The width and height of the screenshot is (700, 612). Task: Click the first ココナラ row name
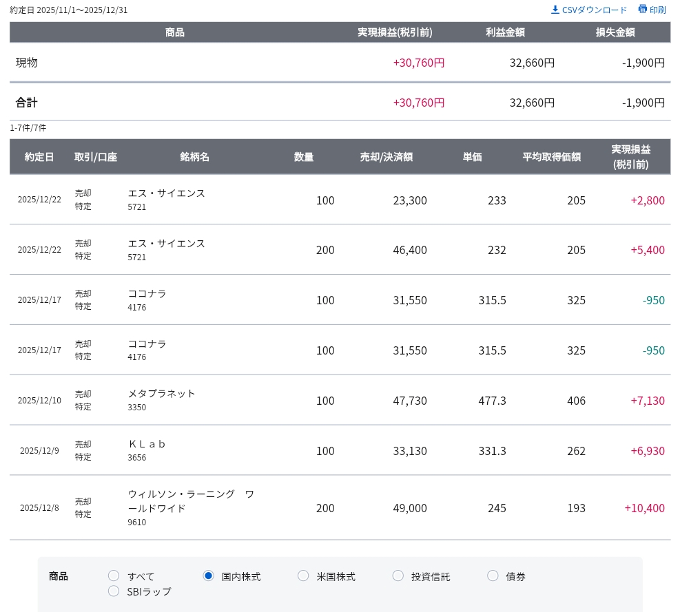pos(147,293)
